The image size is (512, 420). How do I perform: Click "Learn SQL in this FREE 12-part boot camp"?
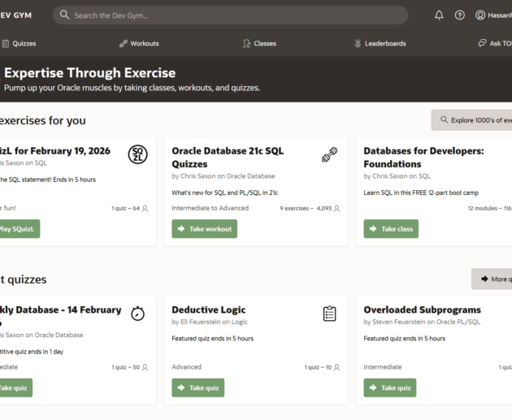tap(421, 193)
